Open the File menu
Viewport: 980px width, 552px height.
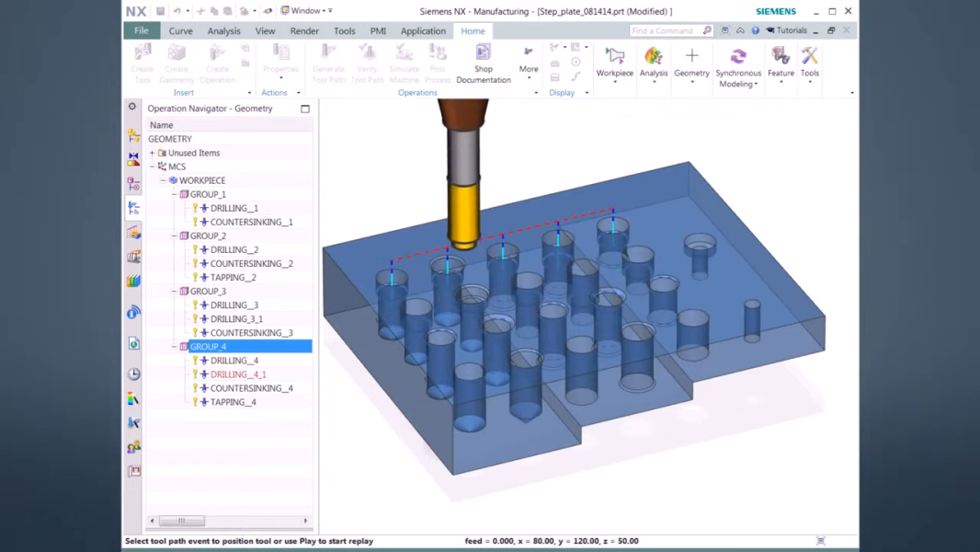142,30
